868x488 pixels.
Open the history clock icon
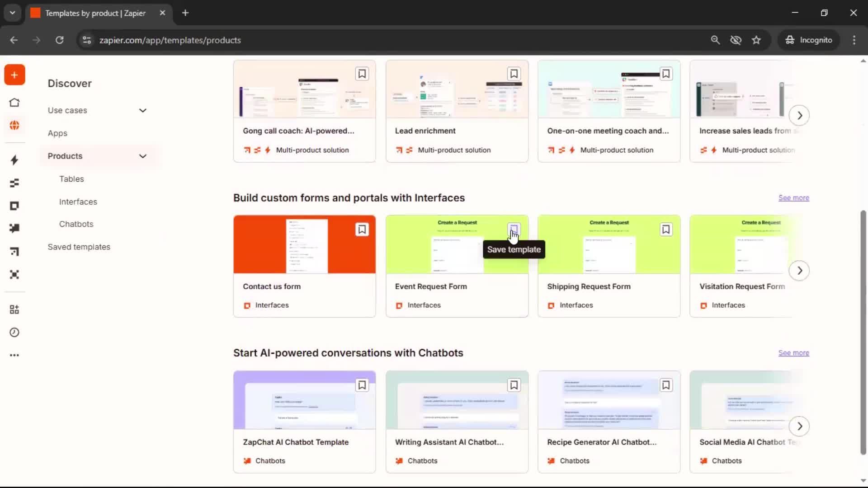tap(14, 333)
